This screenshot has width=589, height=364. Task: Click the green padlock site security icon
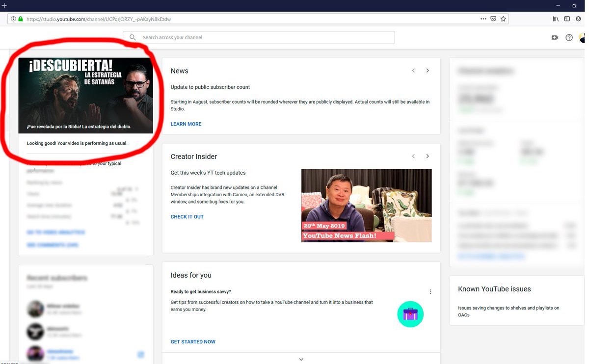pyautogui.click(x=21, y=19)
